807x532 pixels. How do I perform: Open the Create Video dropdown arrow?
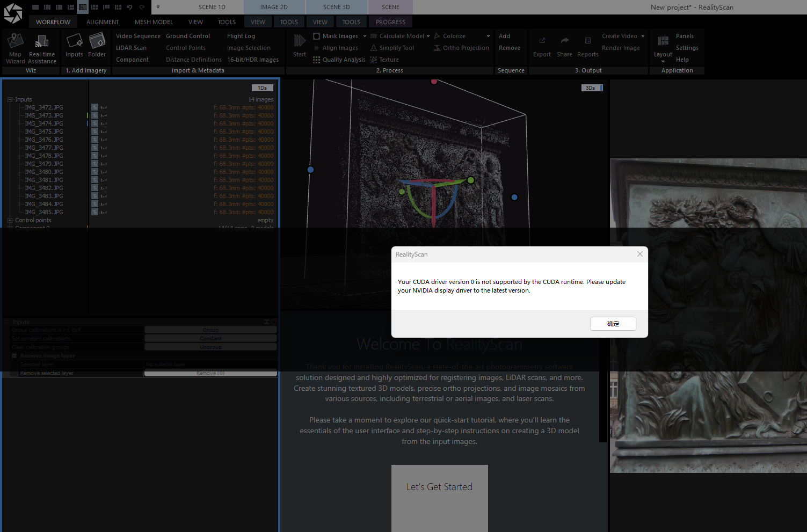[x=643, y=36]
